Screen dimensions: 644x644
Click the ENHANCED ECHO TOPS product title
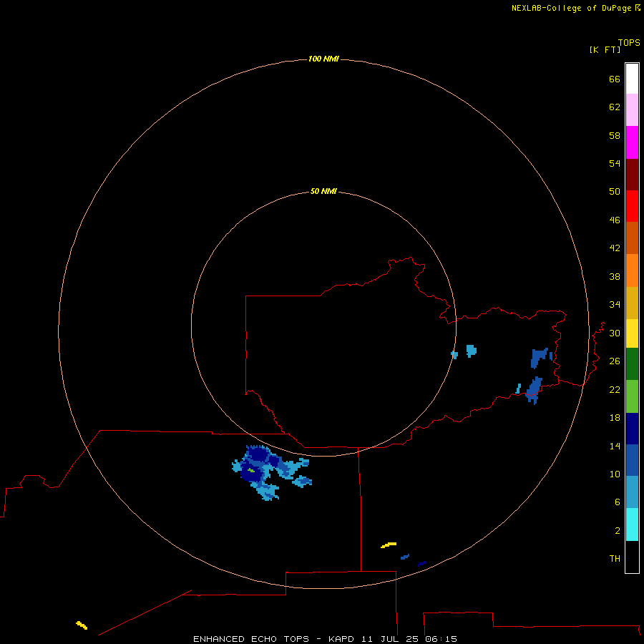(x=251, y=639)
